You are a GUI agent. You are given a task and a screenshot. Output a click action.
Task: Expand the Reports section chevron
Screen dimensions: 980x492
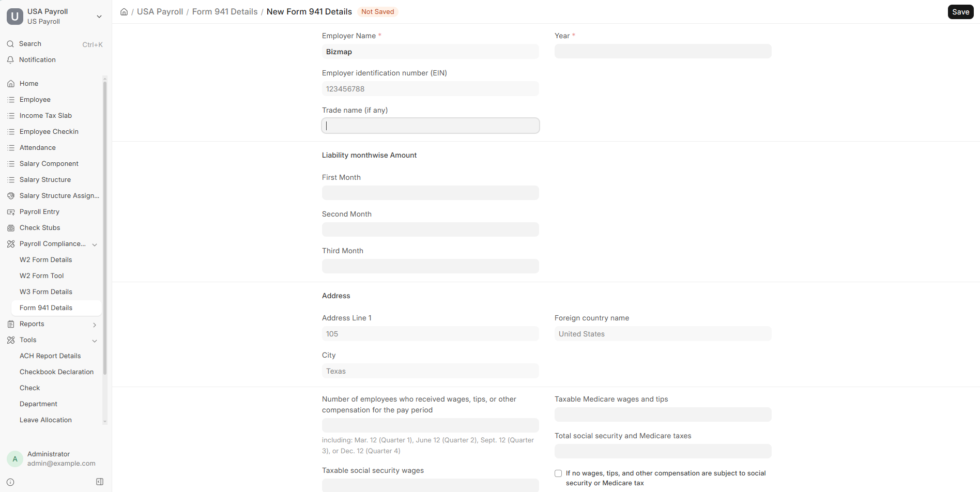[x=95, y=325]
